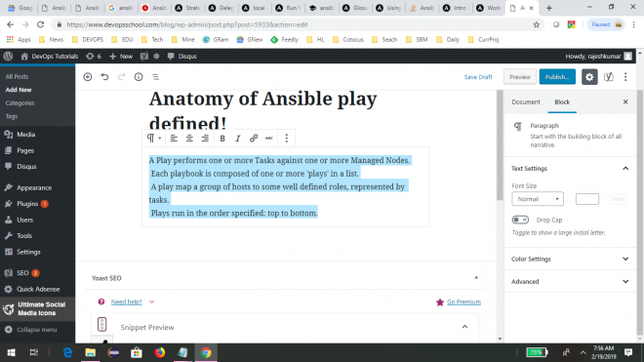This screenshot has height=362, width=644.
Task: Insert a link on the selection
Action: coord(254,139)
